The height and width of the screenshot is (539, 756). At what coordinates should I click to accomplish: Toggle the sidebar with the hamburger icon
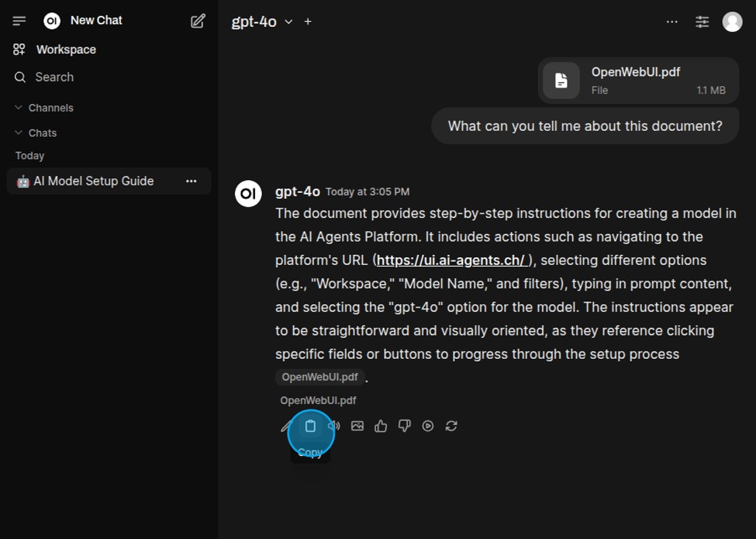[x=19, y=21]
